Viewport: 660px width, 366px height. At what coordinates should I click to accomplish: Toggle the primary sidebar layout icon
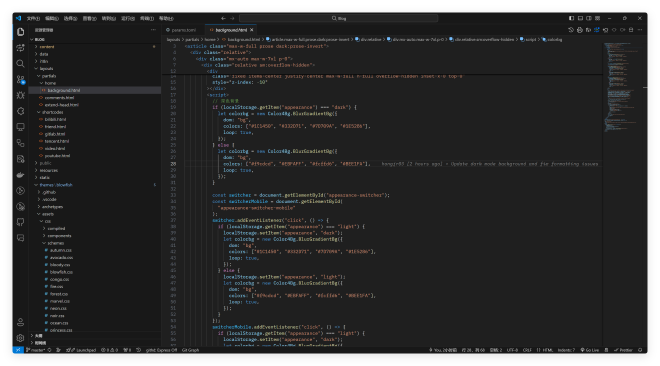pyautogui.click(x=571, y=19)
